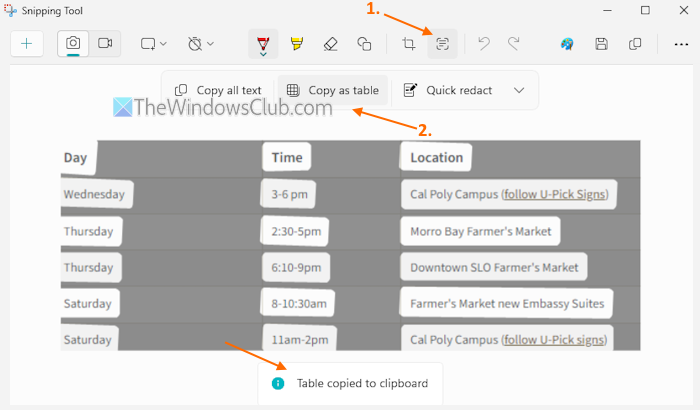Click the Undo arrow
Image resolution: width=700 pixels, height=410 pixels.
coord(484,44)
